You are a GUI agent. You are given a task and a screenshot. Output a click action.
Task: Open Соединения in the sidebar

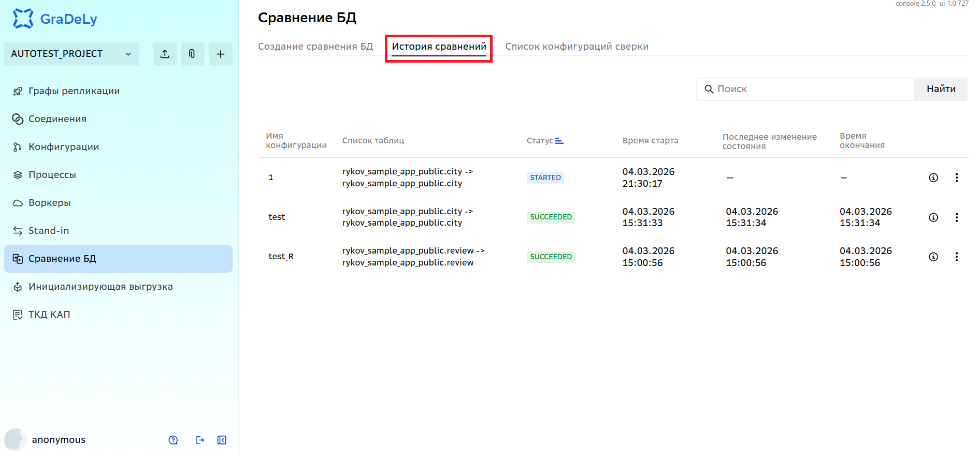coord(118,119)
